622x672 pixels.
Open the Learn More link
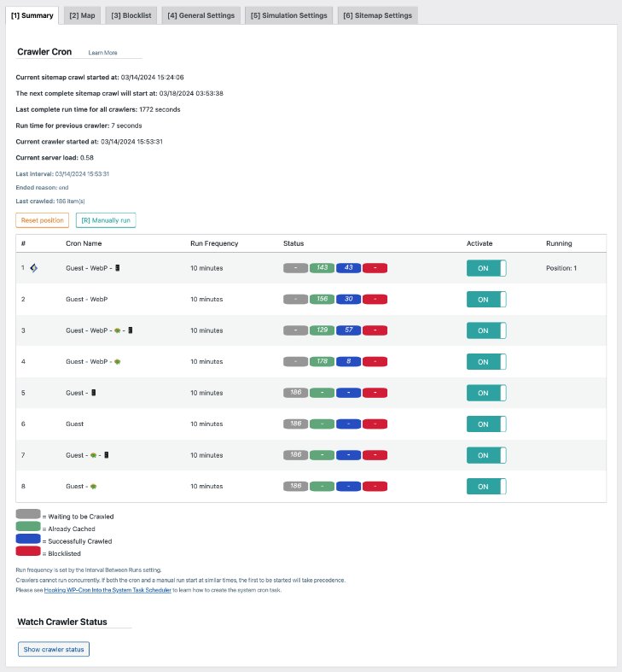tap(102, 53)
